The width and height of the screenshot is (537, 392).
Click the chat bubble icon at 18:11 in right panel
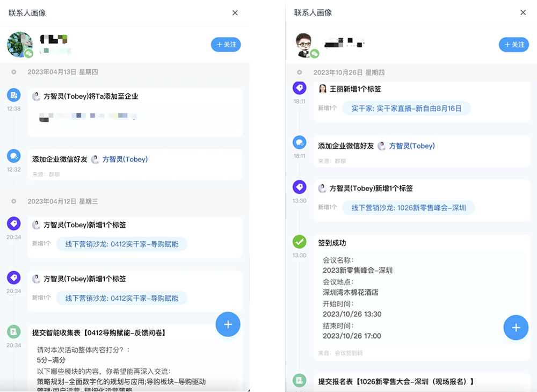pyautogui.click(x=299, y=142)
